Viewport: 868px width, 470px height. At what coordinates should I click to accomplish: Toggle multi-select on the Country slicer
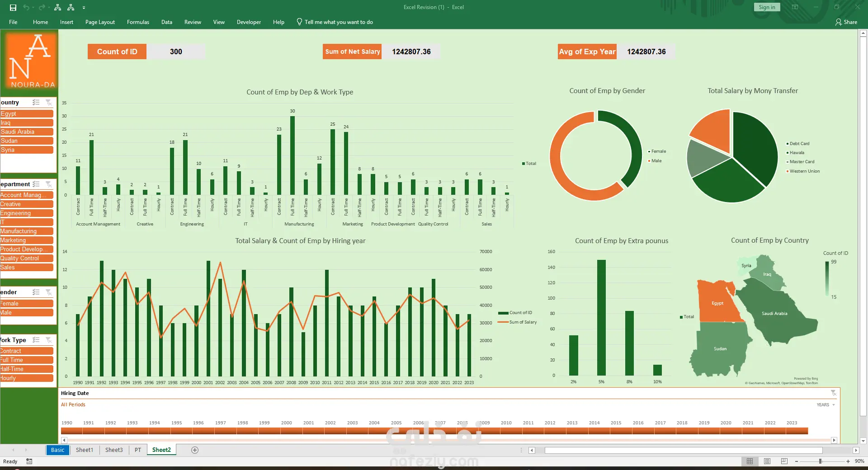pyautogui.click(x=36, y=103)
